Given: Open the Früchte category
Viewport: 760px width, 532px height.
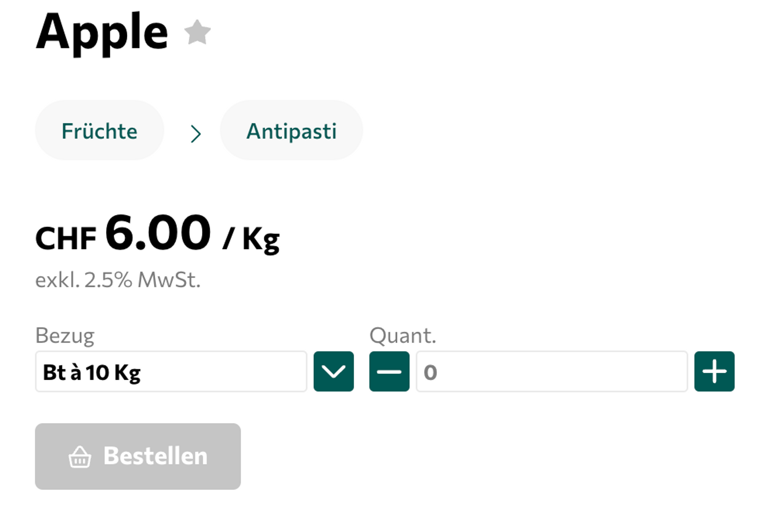Looking at the screenshot, I should point(100,131).
